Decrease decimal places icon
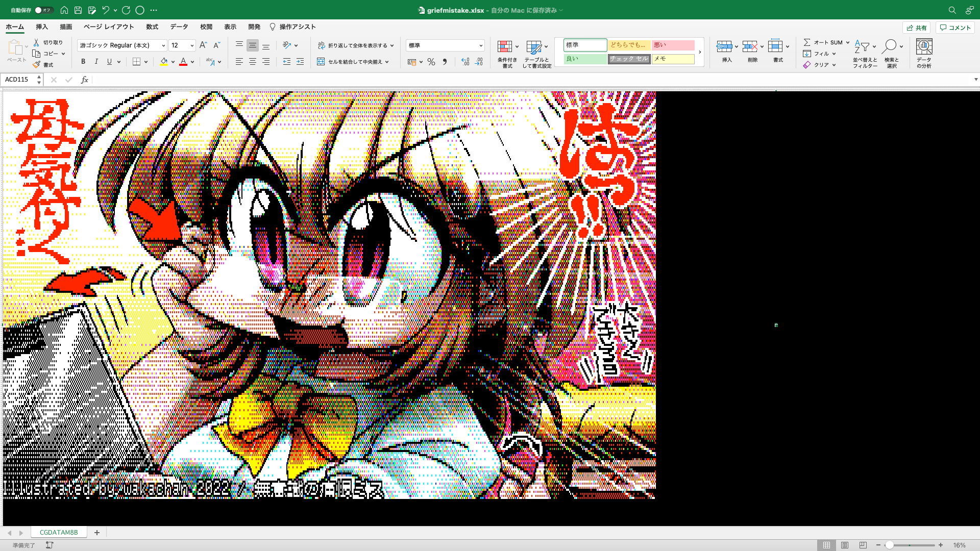980x551 pixels. 479,62
